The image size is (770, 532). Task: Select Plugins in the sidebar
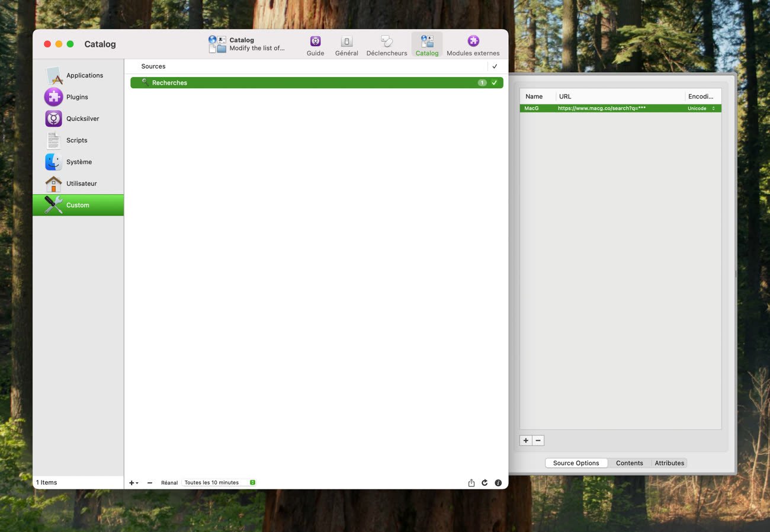[78, 97]
